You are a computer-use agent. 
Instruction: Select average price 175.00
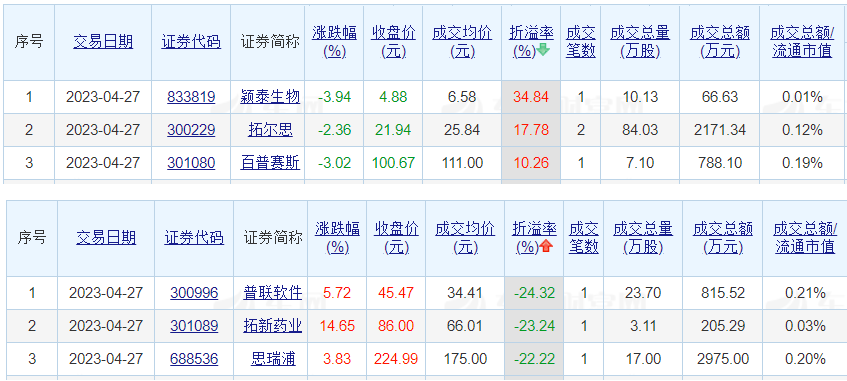(465, 359)
